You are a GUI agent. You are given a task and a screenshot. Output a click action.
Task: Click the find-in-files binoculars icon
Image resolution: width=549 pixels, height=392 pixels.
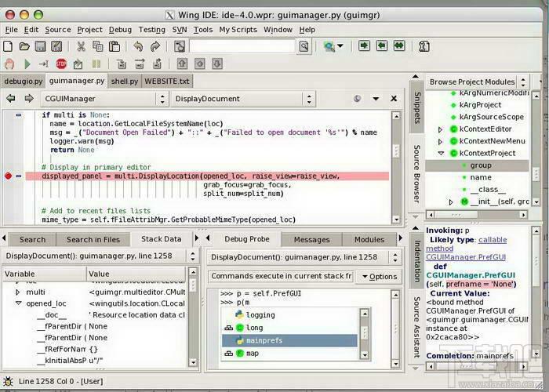(x=329, y=46)
